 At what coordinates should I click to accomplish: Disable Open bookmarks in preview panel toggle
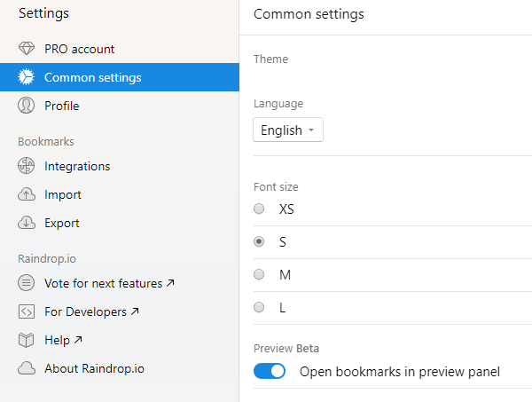tap(270, 371)
